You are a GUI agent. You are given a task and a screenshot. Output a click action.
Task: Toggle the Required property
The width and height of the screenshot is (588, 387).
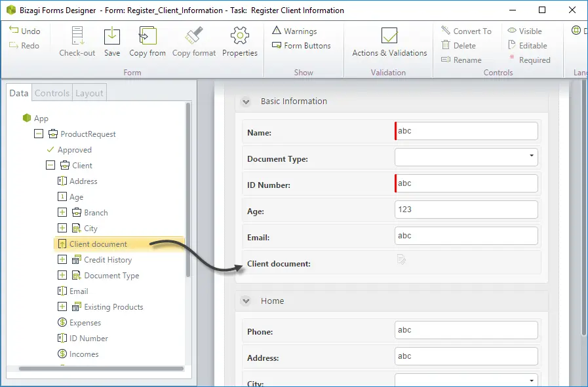pos(529,60)
